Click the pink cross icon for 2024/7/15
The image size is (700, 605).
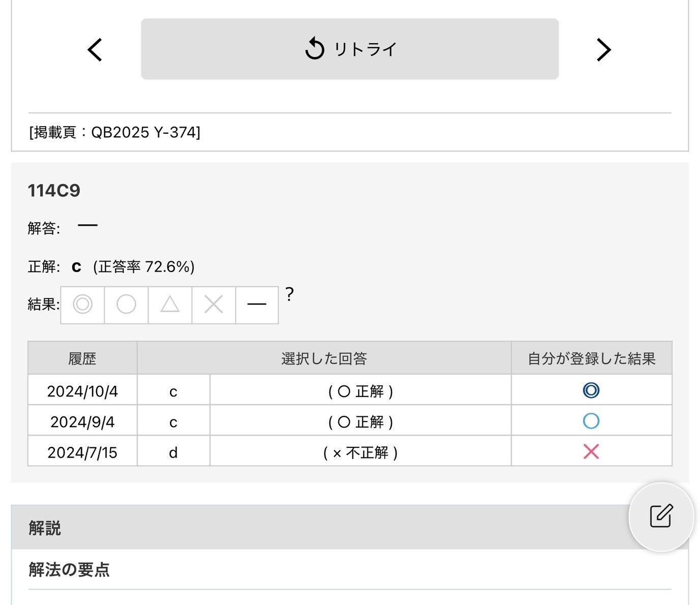tap(591, 451)
